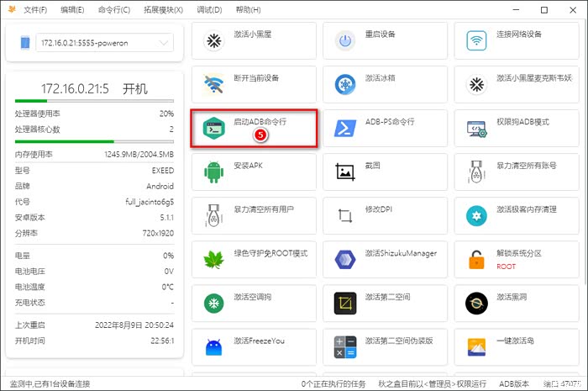Click the 激活小黑屋 snowflake icon
The height and width of the screenshot is (391, 588).
(213, 40)
